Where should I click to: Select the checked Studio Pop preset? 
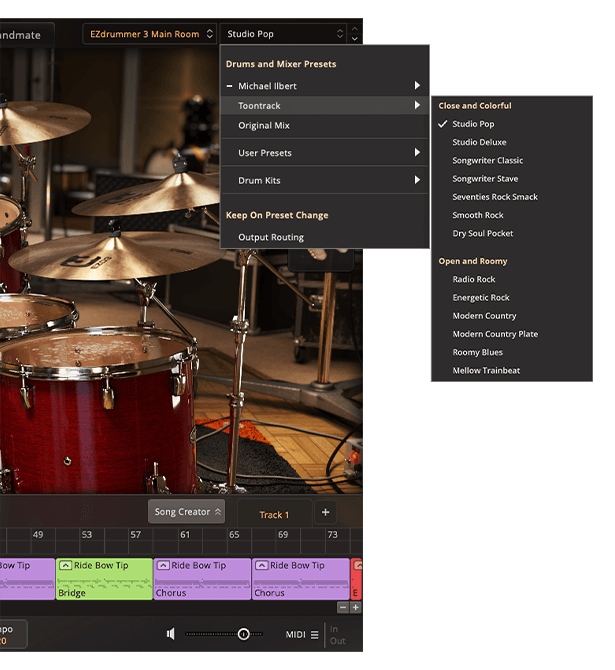coord(473,124)
